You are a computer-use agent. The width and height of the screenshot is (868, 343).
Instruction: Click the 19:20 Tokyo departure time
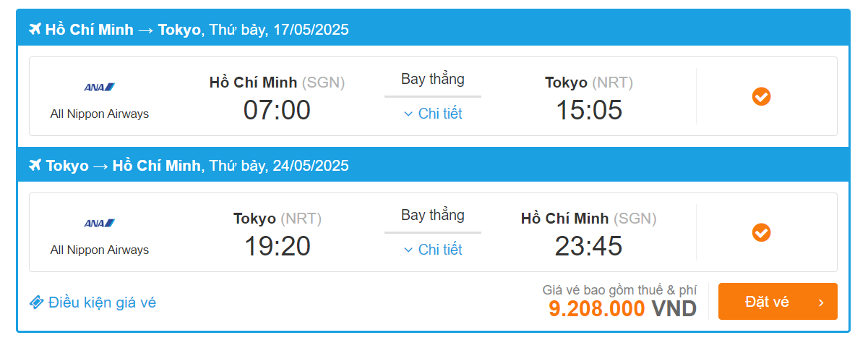[x=277, y=246]
